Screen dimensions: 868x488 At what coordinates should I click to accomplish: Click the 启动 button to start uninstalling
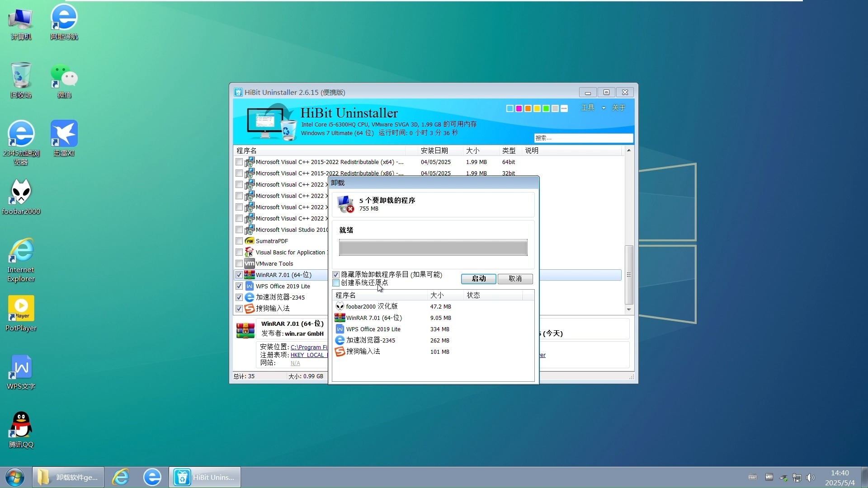click(x=478, y=279)
